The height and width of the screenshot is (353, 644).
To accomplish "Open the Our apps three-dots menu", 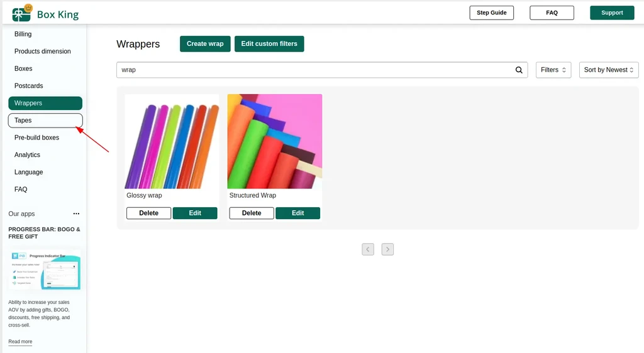I will point(76,214).
